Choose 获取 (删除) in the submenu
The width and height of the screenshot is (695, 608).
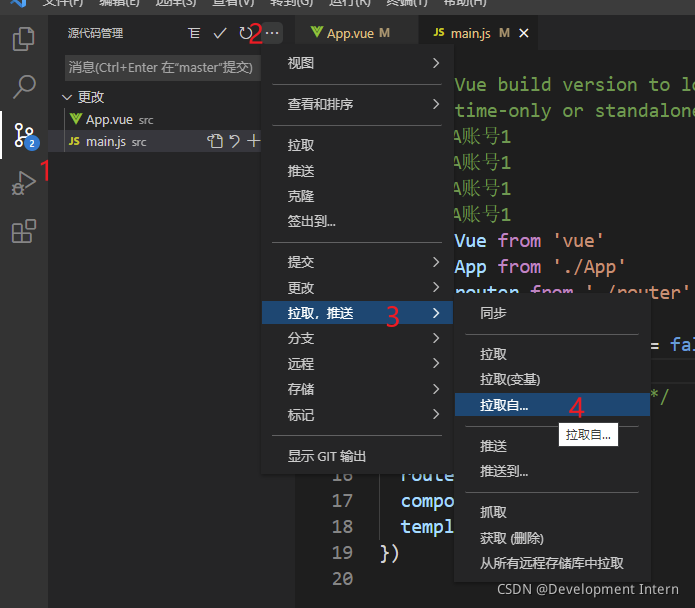(552, 538)
